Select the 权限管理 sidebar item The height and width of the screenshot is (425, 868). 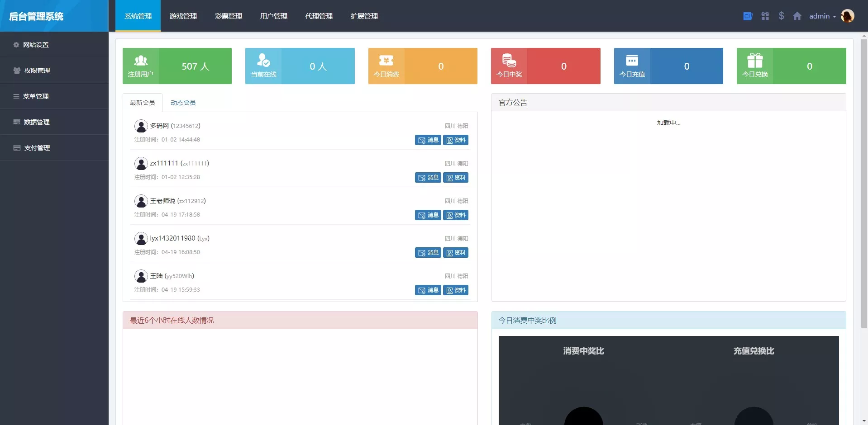[x=37, y=71]
